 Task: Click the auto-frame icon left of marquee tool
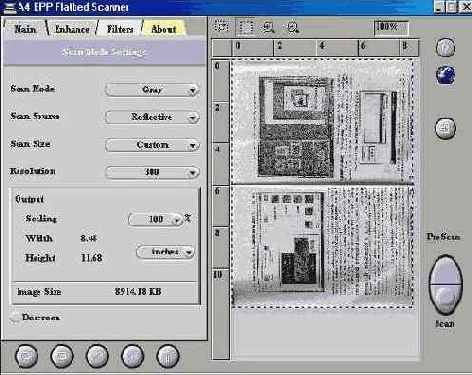(222, 27)
